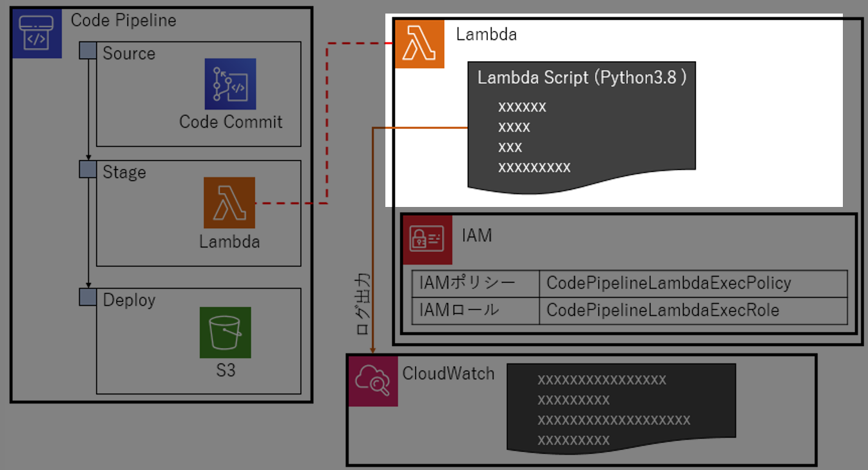868x470 pixels.
Task: Click the Lambda icon in Stage box
Action: (229, 202)
